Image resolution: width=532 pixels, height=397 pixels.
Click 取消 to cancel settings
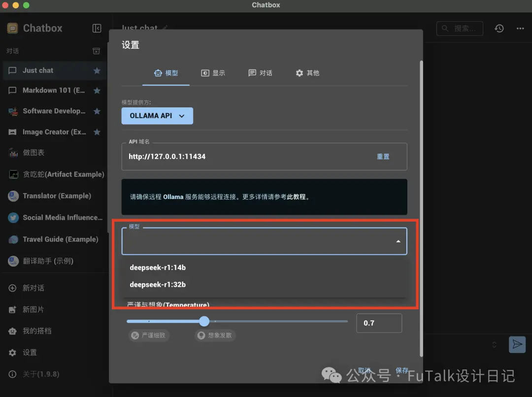tap(365, 370)
